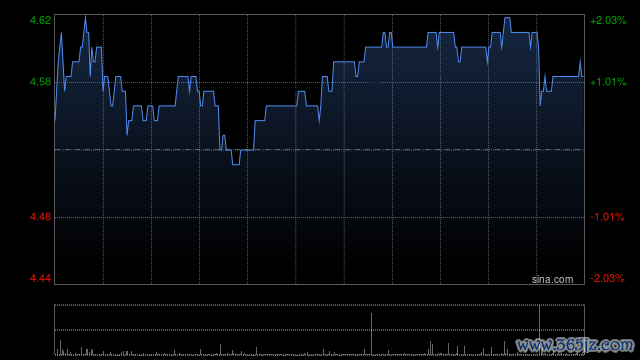Viewport: 640px width, 360px height.
Task: Click the +2.03% percentage label
Action: [608, 20]
